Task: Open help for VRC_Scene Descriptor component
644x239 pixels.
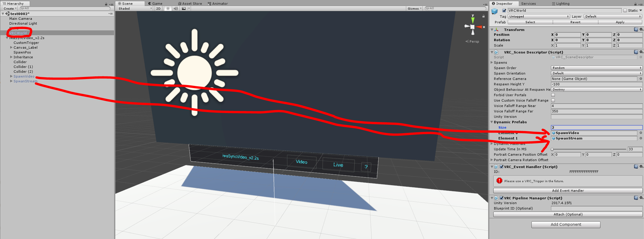Action: tap(636, 52)
